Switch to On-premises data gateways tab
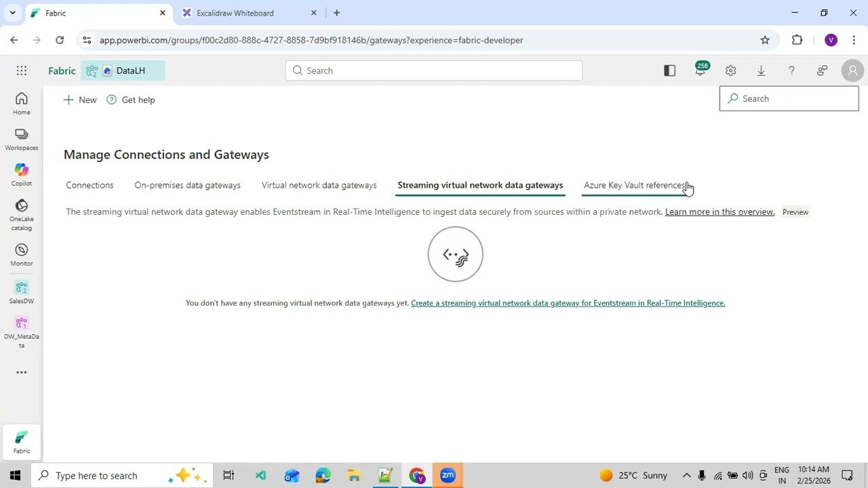The height and width of the screenshot is (488, 868). tap(187, 185)
